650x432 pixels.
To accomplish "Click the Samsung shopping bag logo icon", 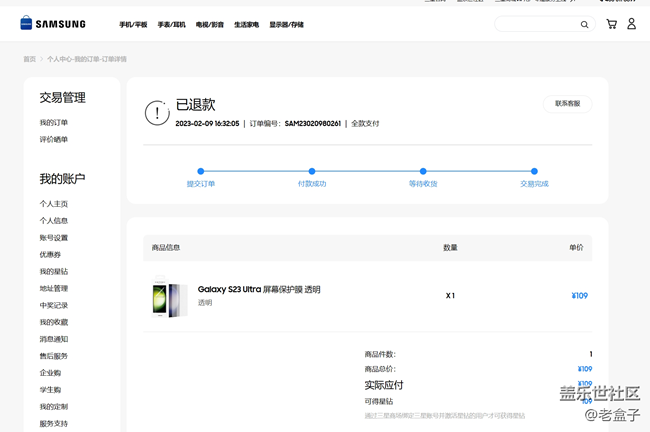I will [x=26, y=23].
